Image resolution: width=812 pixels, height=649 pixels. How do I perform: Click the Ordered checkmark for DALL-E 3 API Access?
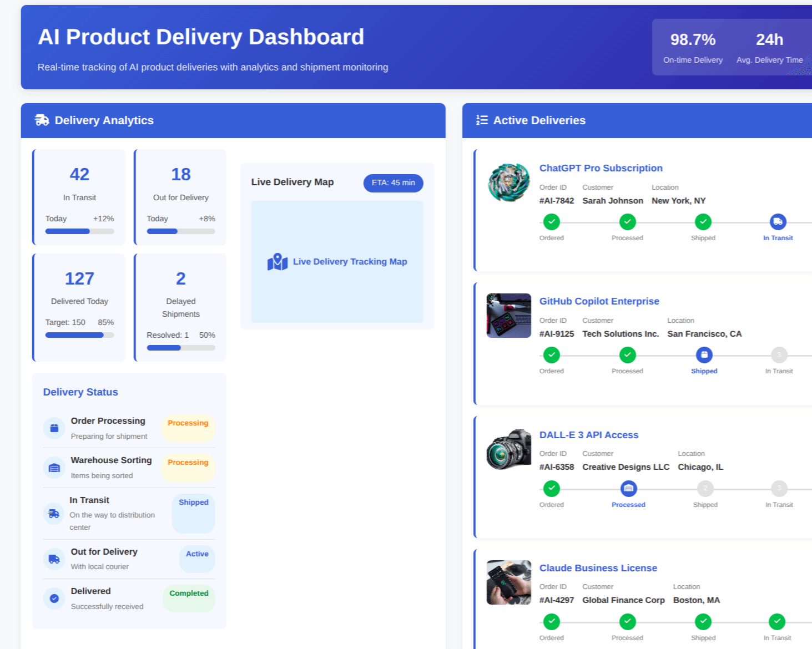552,489
